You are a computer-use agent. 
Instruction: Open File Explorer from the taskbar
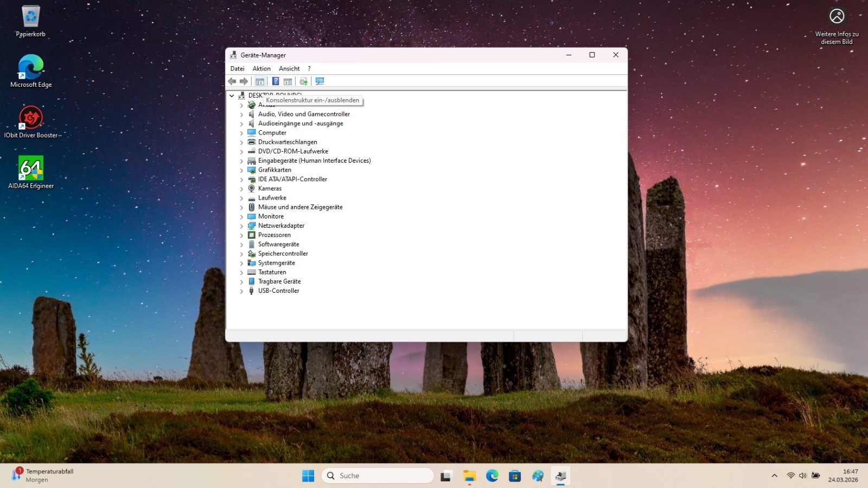click(469, 476)
